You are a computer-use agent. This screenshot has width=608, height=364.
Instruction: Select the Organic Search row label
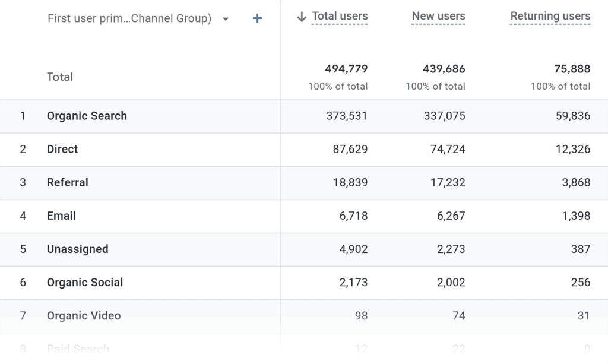point(87,116)
